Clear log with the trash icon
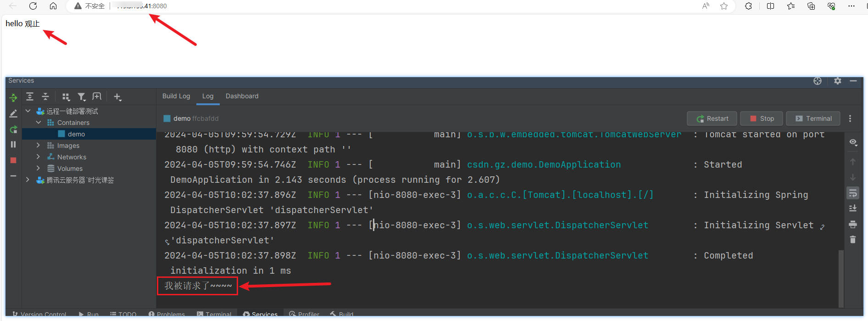868x321 pixels. tap(853, 240)
